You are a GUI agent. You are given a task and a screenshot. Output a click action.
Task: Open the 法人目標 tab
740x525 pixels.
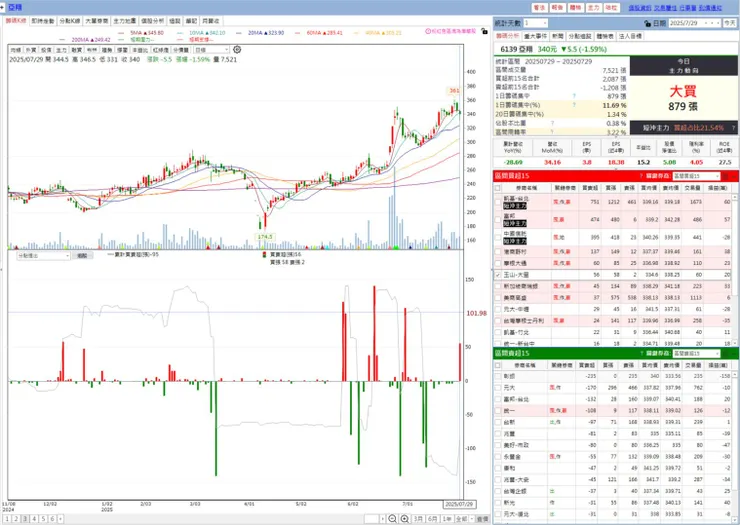click(x=630, y=36)
